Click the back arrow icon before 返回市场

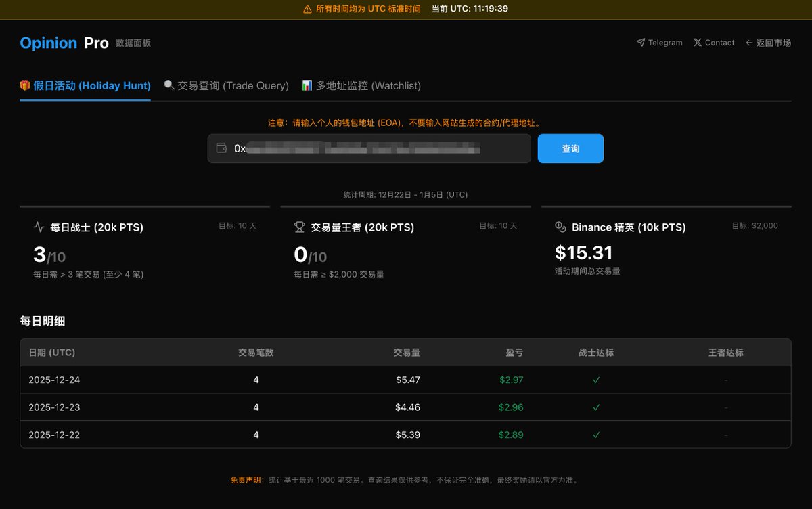pyautogui.click(x=749, y=43)
